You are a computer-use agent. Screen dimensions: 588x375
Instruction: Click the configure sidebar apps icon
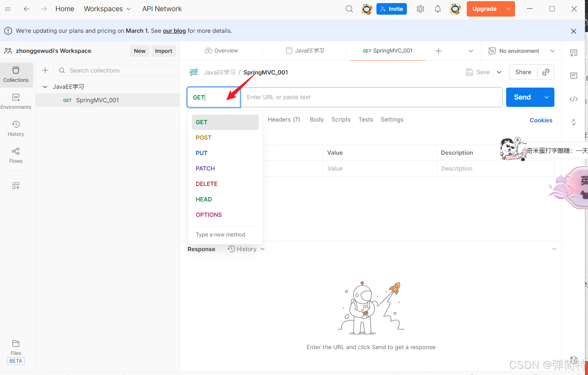pyautogui.click(x=16, y=186)
